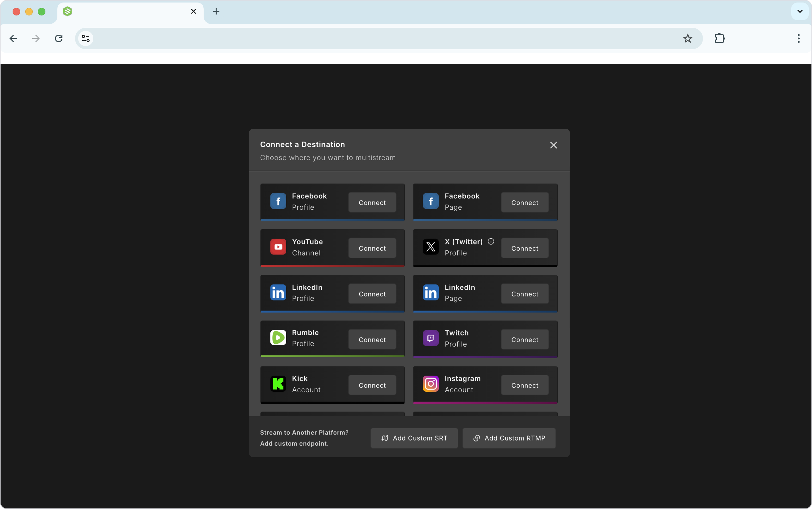This screenshot has height=509, width=812.
Task: Click the Rumble logo icon
Action: tap(278, 338)
